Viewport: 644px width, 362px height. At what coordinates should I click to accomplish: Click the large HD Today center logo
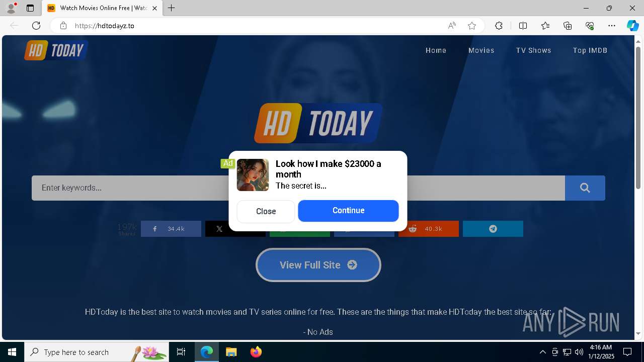[318, 123]
